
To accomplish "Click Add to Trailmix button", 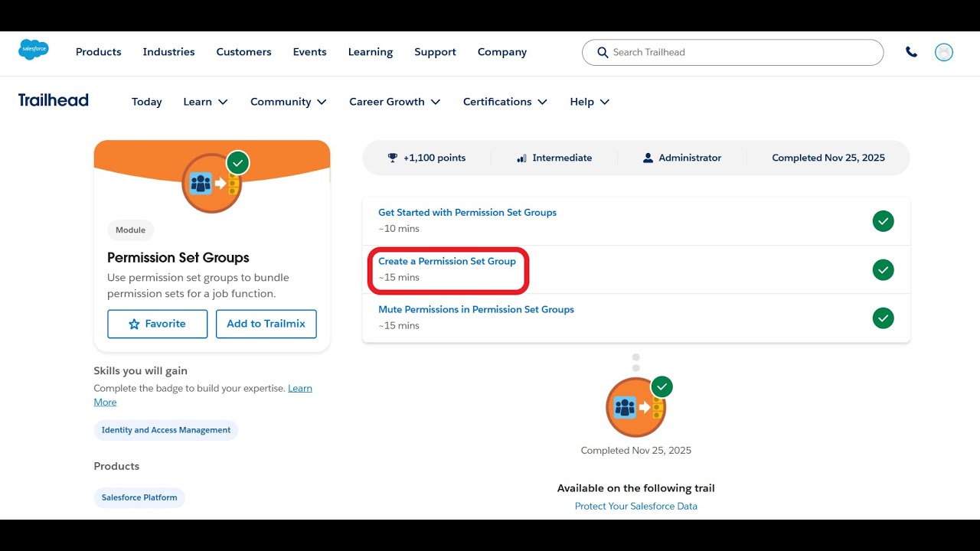I will (x=266, y=324).
